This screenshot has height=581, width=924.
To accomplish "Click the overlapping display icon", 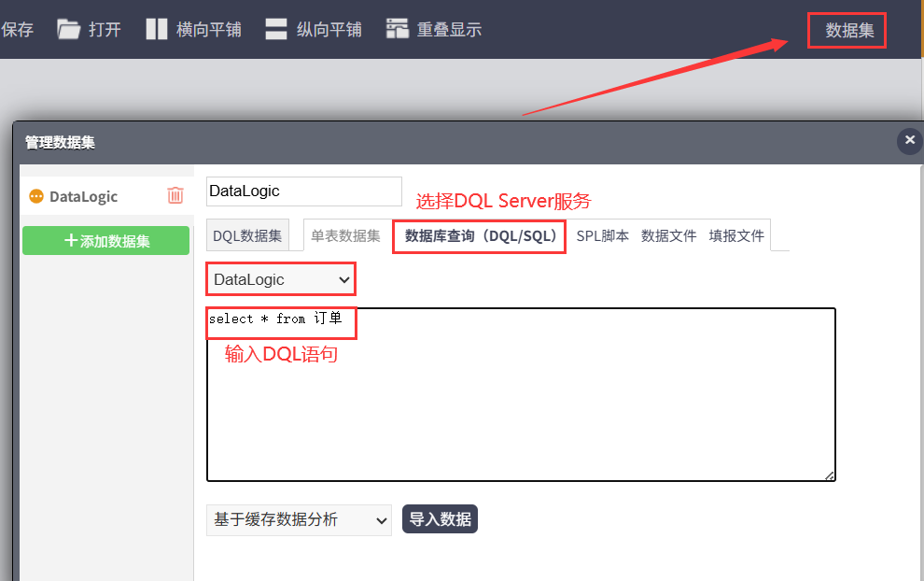I will tap(398, 28).
